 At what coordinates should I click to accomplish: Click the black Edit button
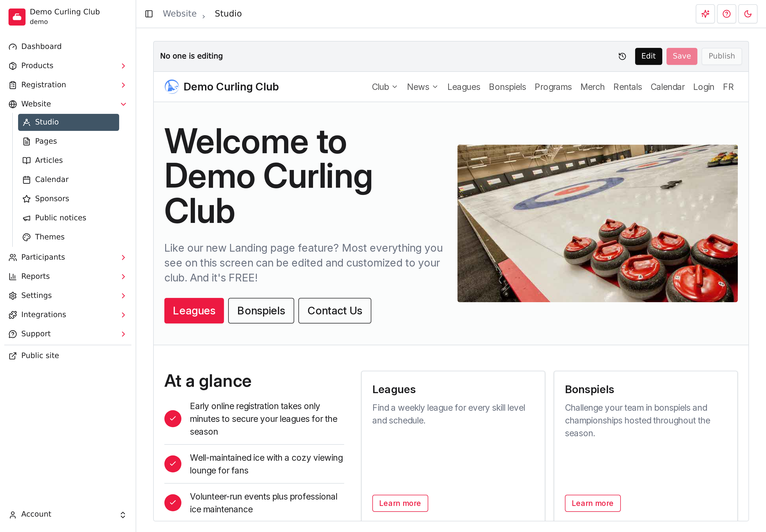pos(648,56)
